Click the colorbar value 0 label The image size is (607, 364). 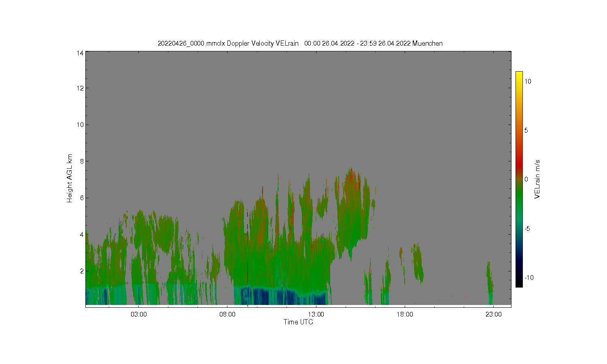pyautogui.click(x=526, y=180)
